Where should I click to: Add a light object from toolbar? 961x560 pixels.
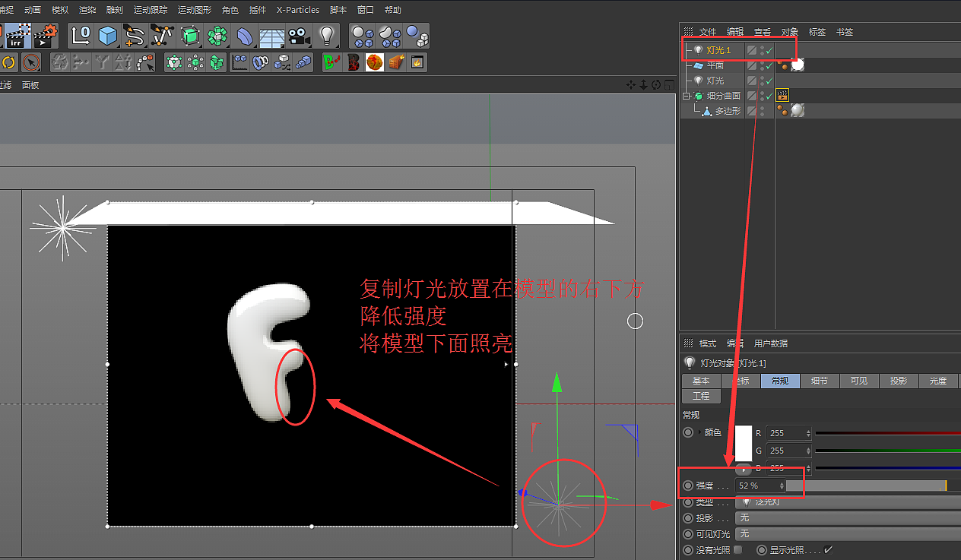[x=327, y=35]
